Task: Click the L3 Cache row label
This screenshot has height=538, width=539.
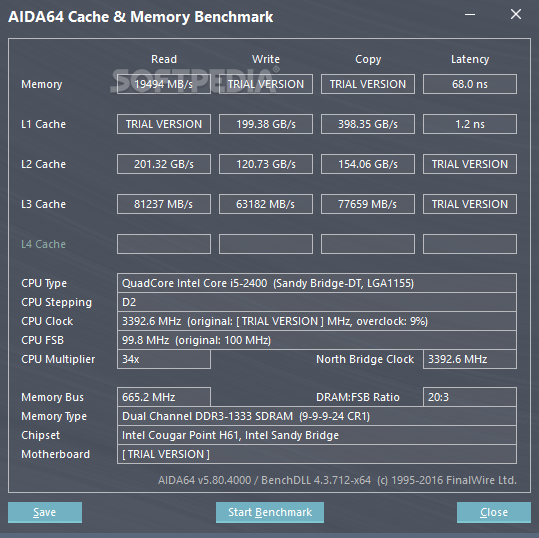Action: pyautogui.click(x=43, y=204)
